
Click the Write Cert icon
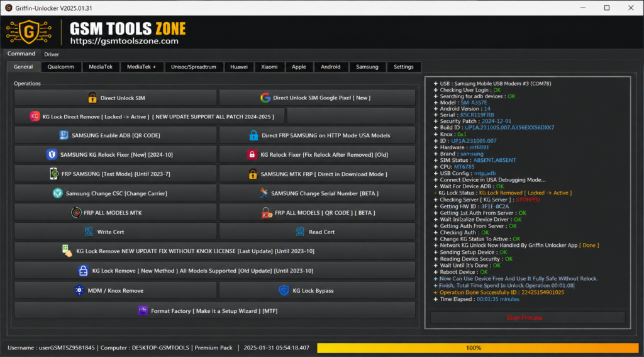coord(88,232)
